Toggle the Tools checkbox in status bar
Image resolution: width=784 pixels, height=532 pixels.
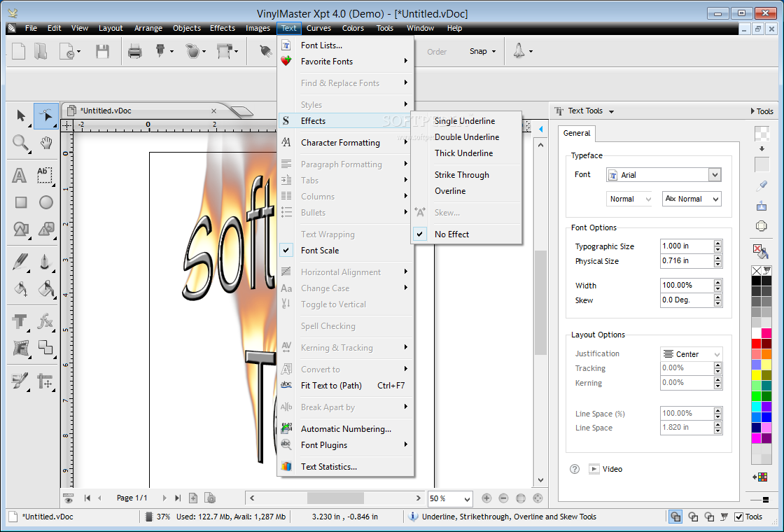point(739,517)
